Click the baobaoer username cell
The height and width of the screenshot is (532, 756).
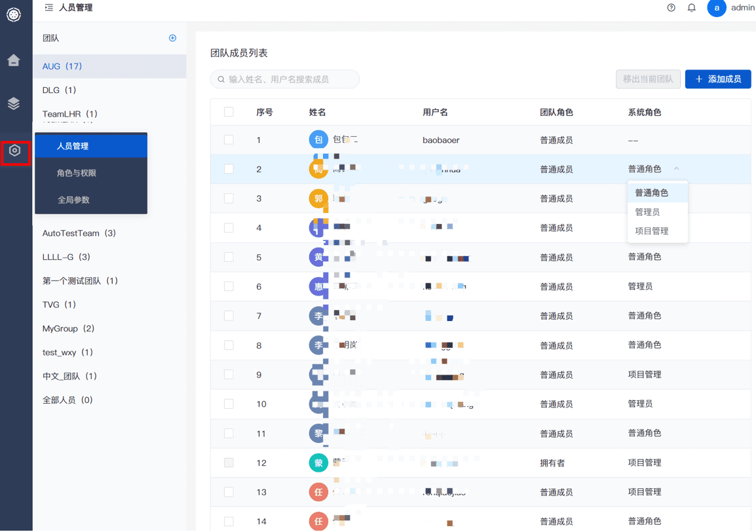click(441, 140)
